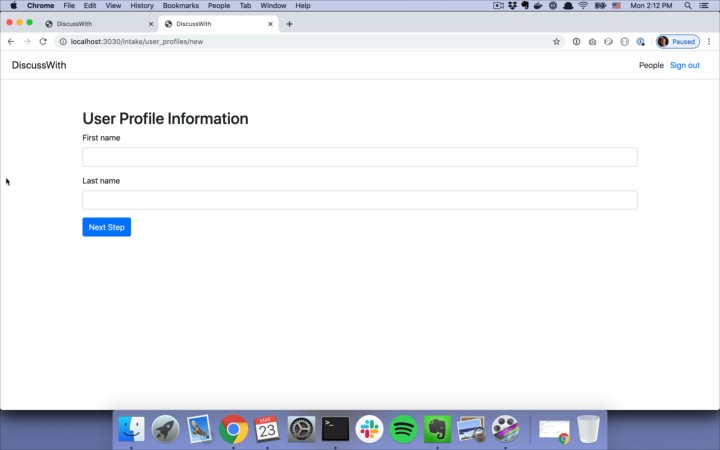Image resolution: width=720 pixels, height=450 pixels.
Task: Open the circled-i extension icon
Action: pos(576,41)
